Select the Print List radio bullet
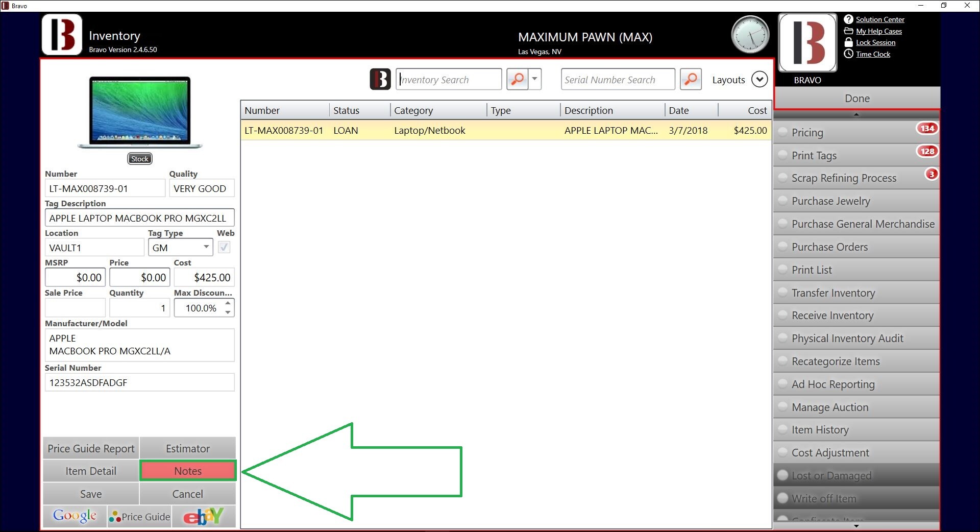This screenshot has height=532, width=980. point(782,270)
